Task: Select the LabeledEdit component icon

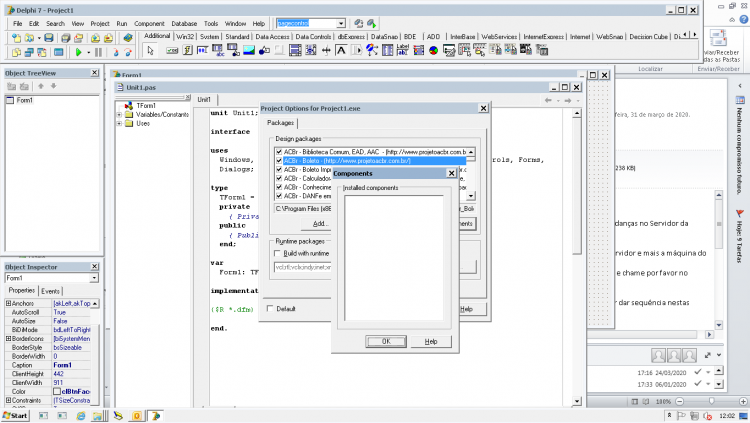Action: 403,50
